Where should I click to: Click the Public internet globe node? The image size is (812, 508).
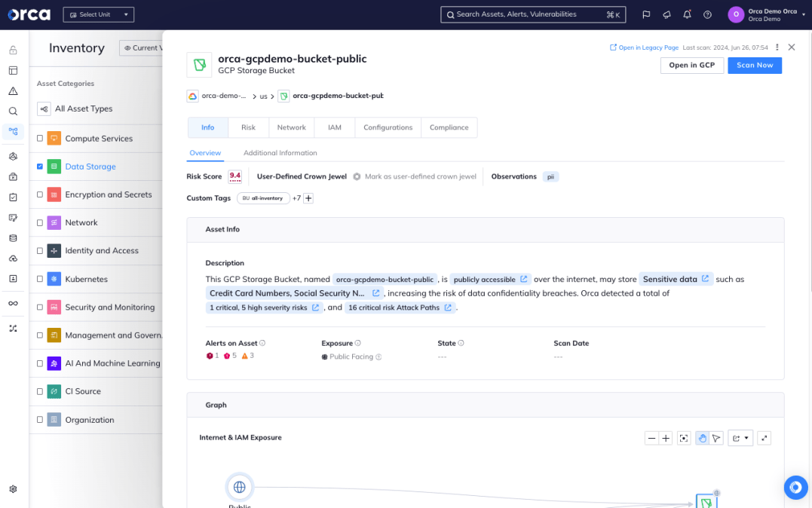click(239, 487)
